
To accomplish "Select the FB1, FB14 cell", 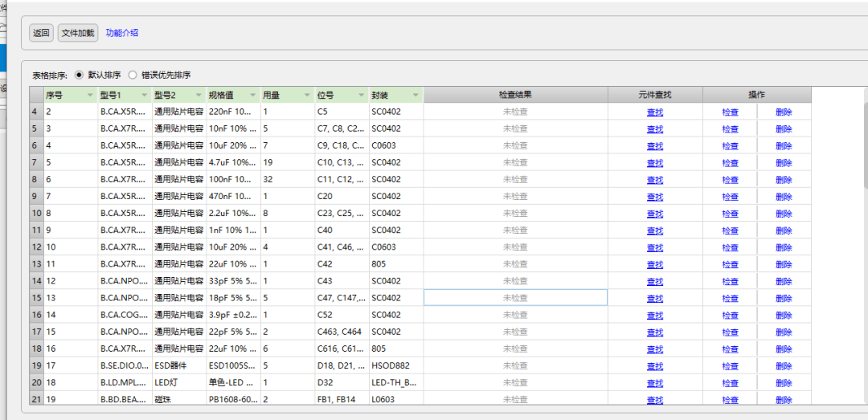I will point(342,399).
